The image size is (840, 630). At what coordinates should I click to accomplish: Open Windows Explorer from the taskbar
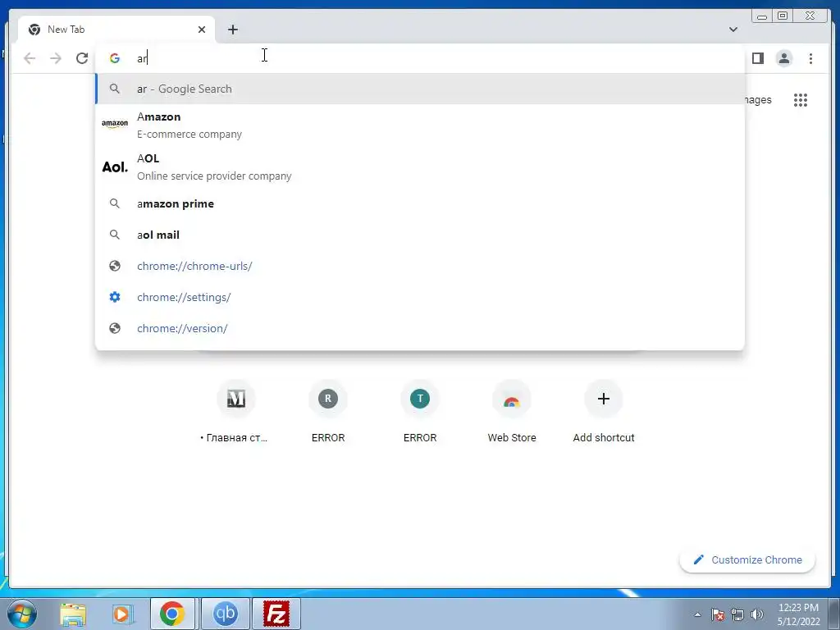point(73,614)
